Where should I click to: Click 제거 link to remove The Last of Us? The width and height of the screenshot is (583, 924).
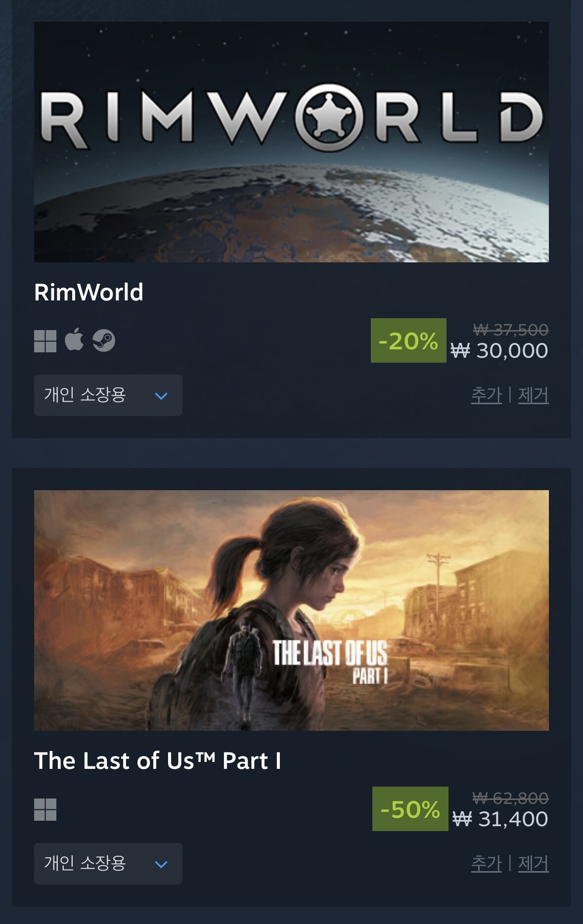click(533, 864)
